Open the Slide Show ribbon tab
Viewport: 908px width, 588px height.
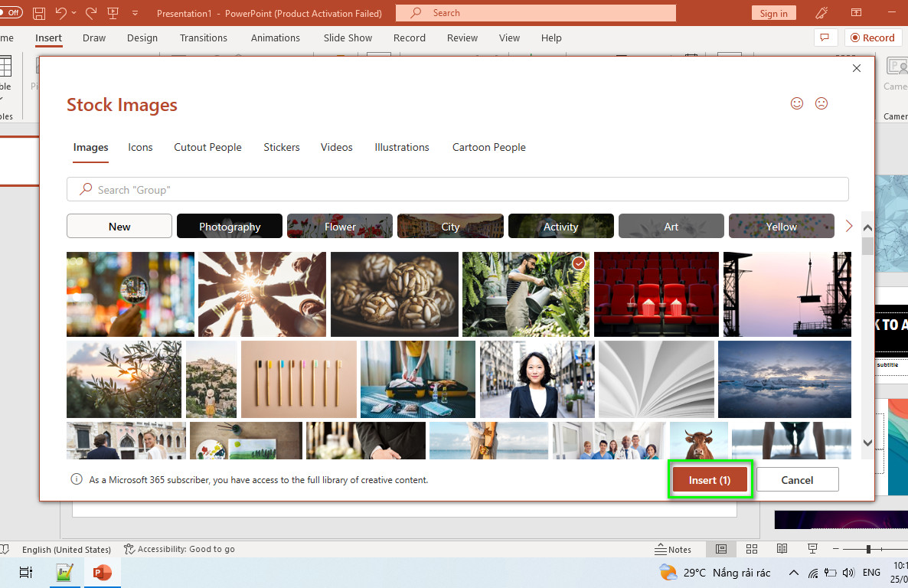(x=348, y=38)
